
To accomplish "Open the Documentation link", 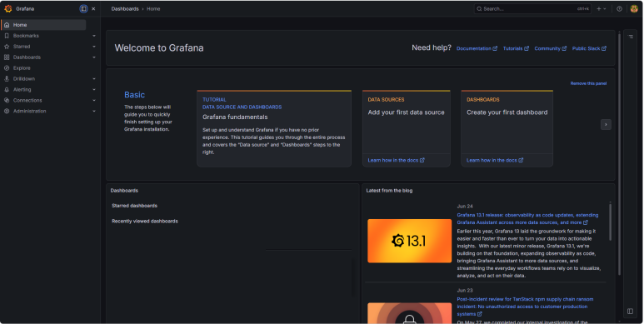I will (x=477, y=48).
